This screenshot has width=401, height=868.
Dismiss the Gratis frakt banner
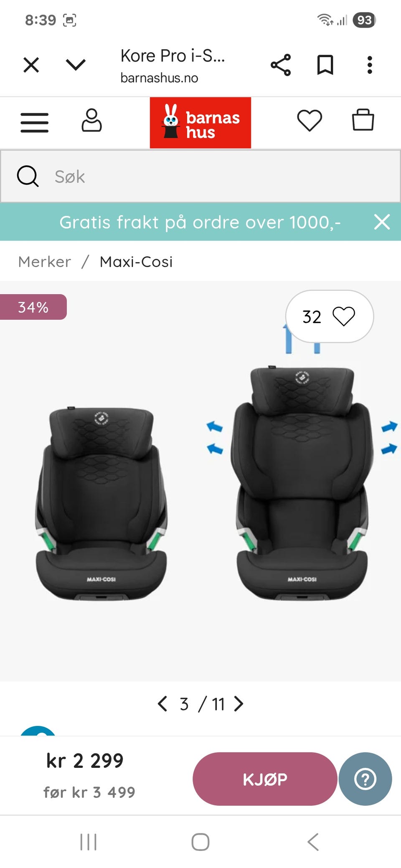[x=382, y=222]
